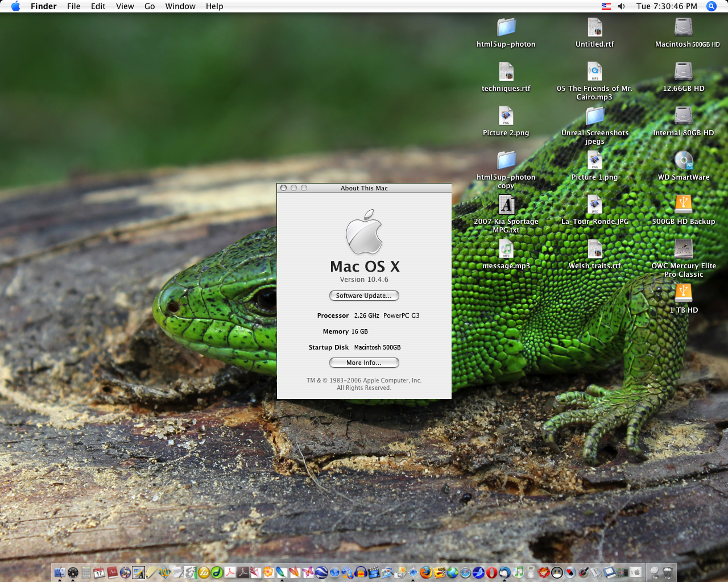Open Dashboard from the dock
728x582 pixels.
point(74,573)
